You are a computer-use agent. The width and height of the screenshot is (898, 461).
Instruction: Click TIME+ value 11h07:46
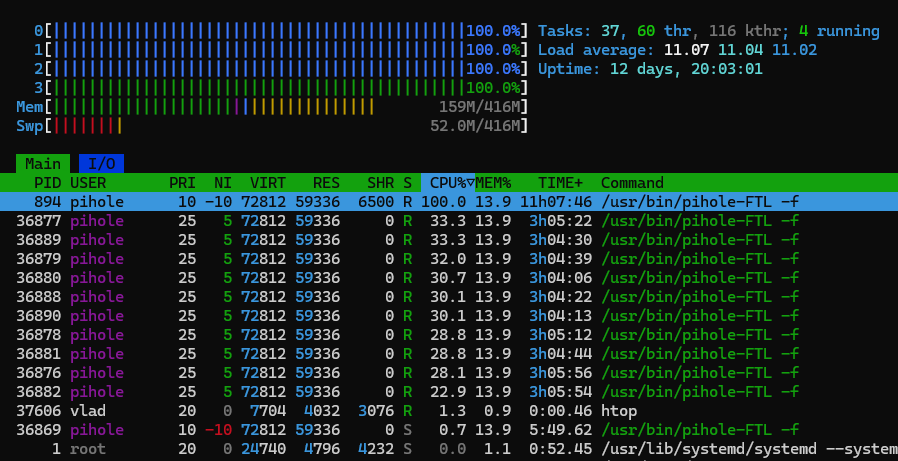point(556,202)
